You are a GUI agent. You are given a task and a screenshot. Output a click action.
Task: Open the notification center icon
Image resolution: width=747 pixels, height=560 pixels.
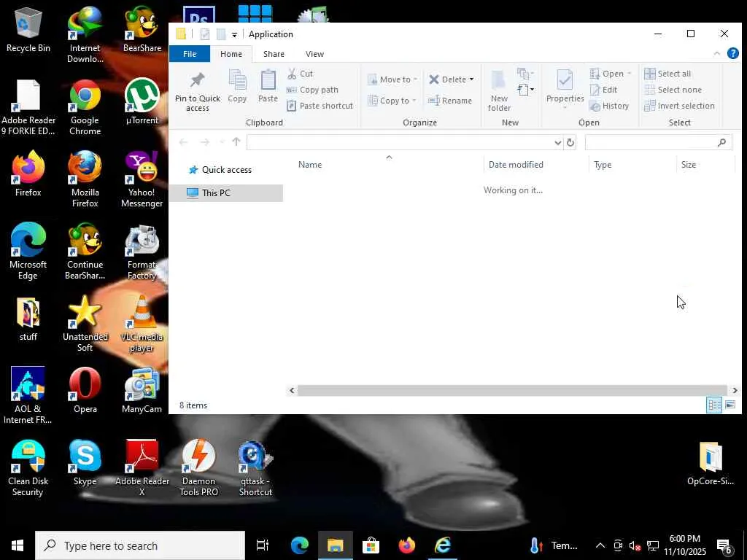(x=724, y=545)
